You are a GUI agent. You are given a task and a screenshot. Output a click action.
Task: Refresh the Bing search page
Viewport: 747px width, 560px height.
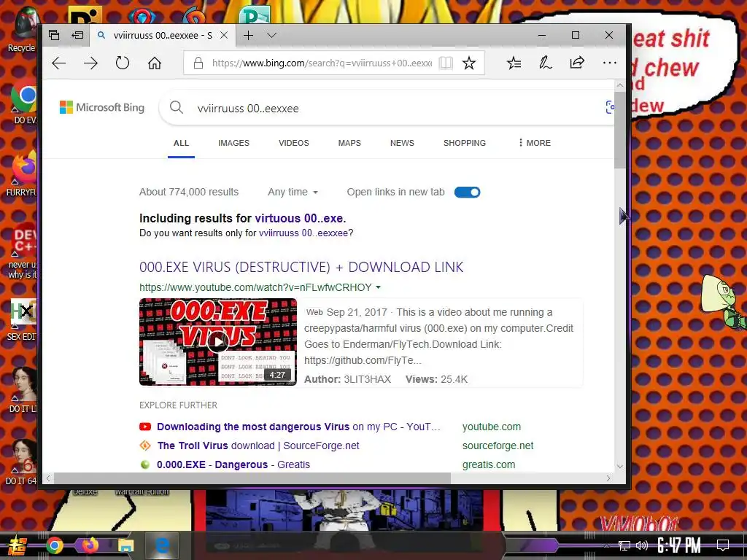(123, 63)
